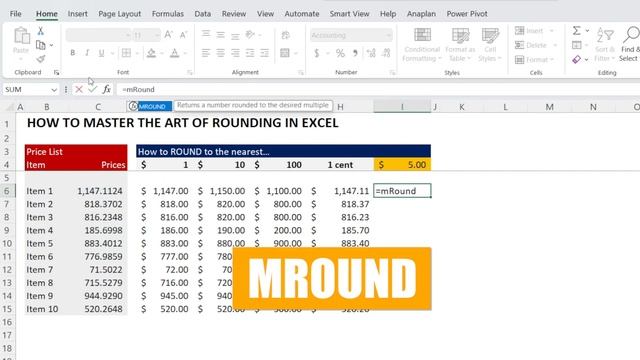Open Cell Styles gallery
Image resolution: width=640 pixels, height=360 pixels.
point(490,45)
